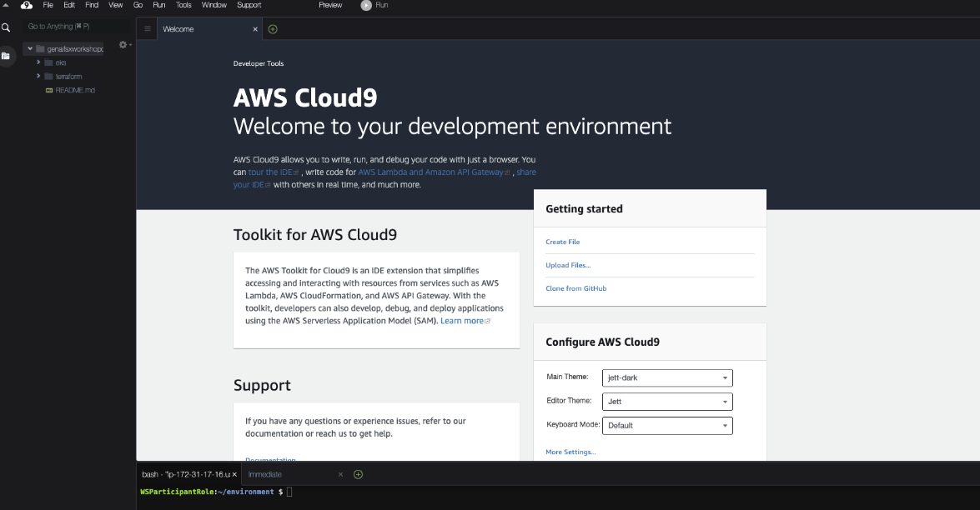Open the Keyboard Mode dropdown
Image resolution: width=980 pixels, height=510 pixels.
coord(667,425)
